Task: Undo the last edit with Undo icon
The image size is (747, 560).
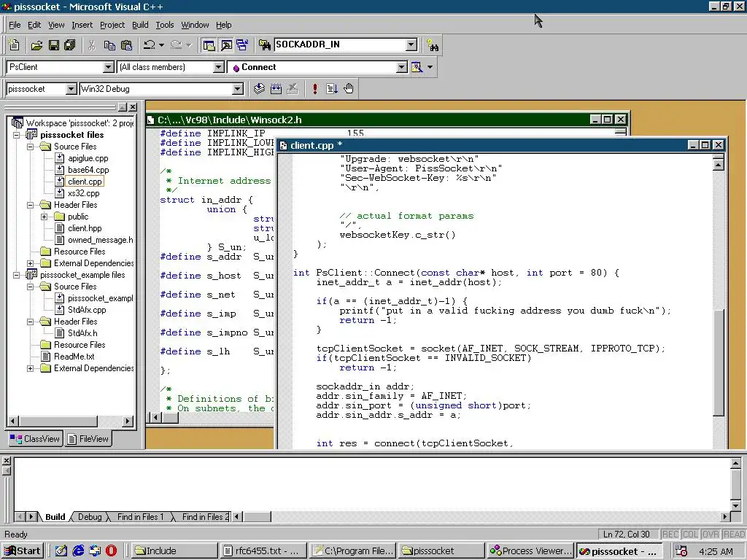Action: 149,44
